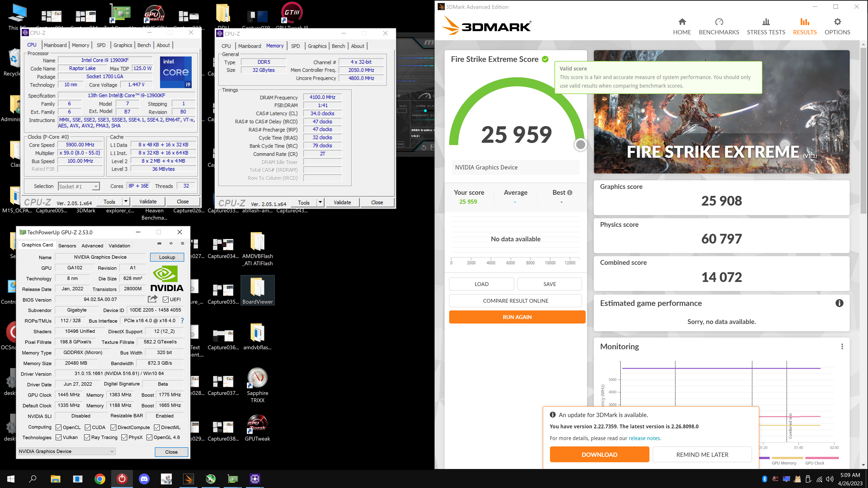Click the Bluetooth tray icon

point(764,479)
